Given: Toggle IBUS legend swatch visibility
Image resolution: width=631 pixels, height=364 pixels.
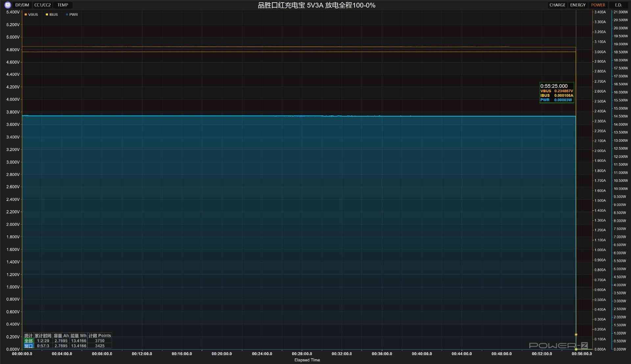Looking at the screenshot, I should [47, 14].
